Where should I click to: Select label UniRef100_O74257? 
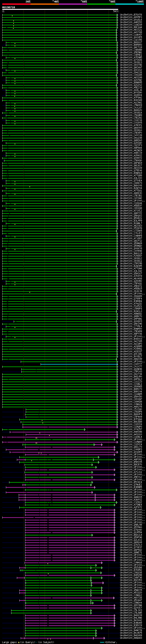point(131,429)
